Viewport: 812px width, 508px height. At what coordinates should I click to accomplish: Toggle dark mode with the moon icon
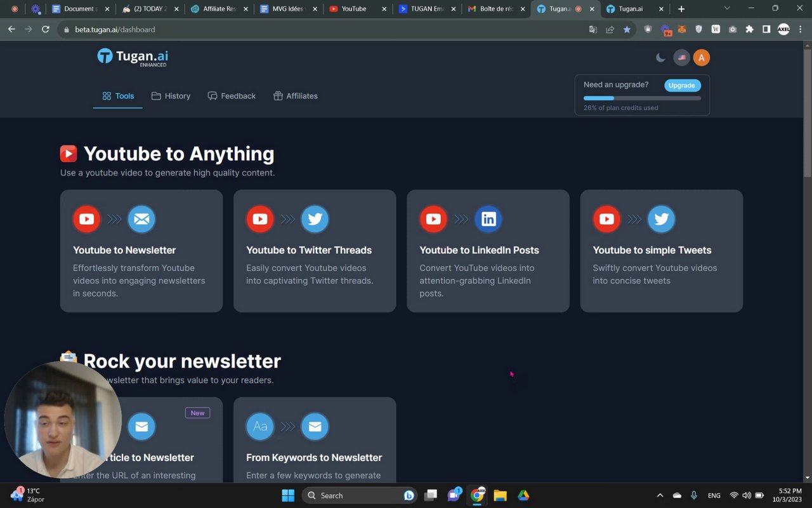660,58
